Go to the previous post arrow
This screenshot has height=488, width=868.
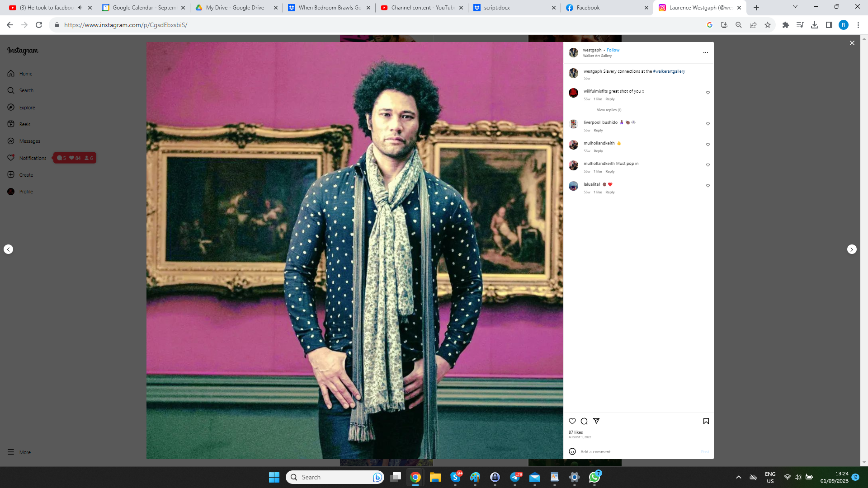[8, 249]
